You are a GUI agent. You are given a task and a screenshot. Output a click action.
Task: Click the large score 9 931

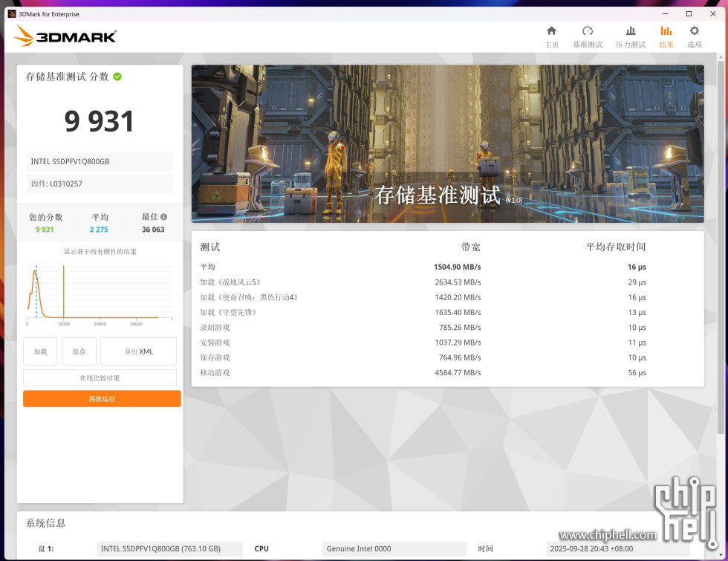pyautogui.click(x=99, y=121)
